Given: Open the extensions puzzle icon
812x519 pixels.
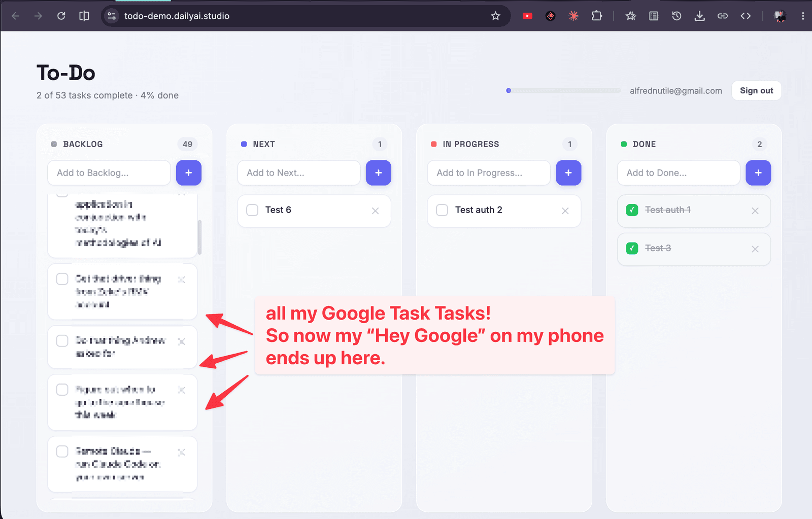Looking at the screenshot, I should pos(596,16).
